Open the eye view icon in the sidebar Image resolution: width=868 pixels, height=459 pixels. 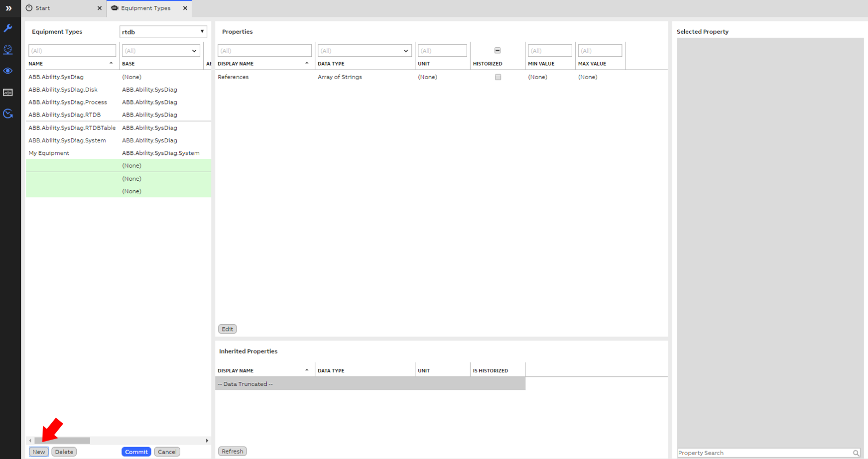[8, 71]
